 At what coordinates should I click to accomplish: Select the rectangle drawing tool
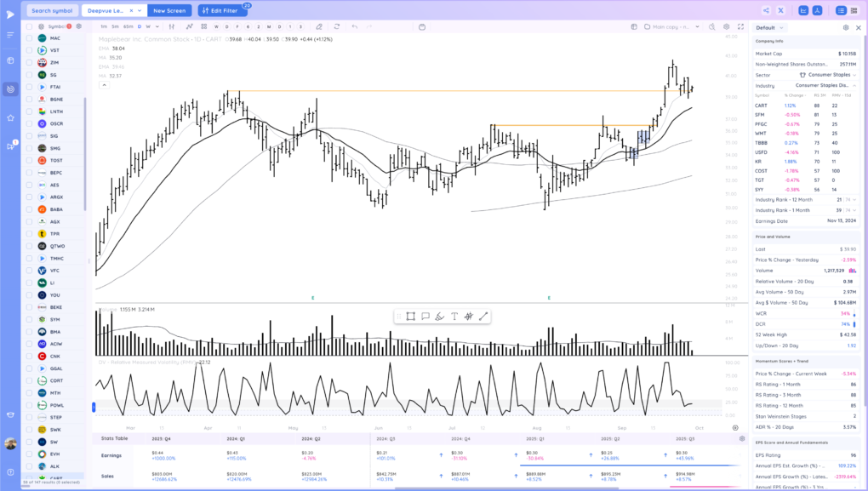(x=410, y=317)
